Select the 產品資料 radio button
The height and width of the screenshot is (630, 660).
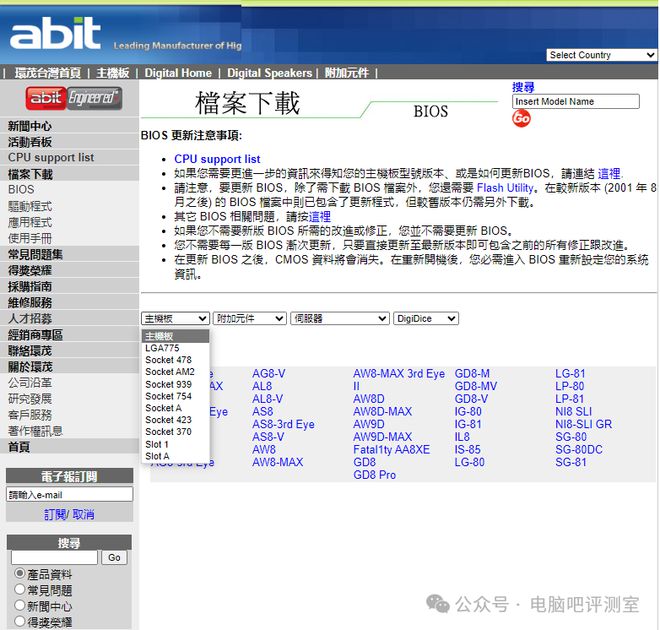tap(19, 573)
